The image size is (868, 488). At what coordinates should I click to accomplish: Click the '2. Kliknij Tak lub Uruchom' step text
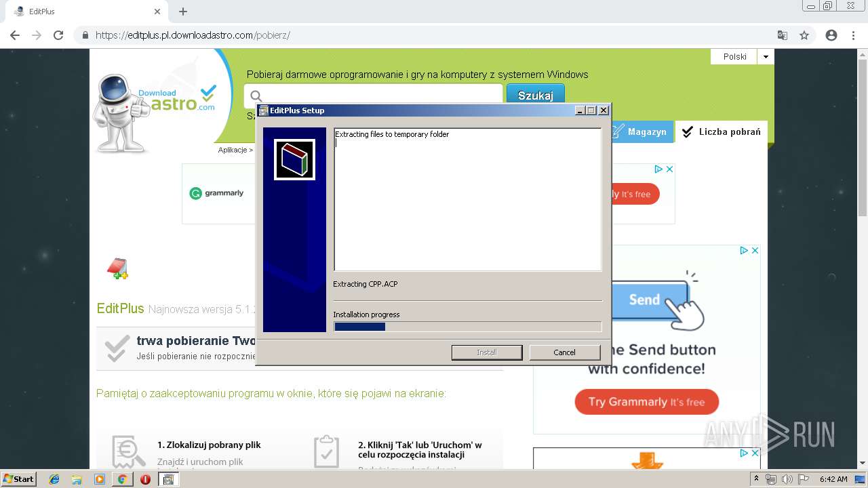[x=420, y=449]
